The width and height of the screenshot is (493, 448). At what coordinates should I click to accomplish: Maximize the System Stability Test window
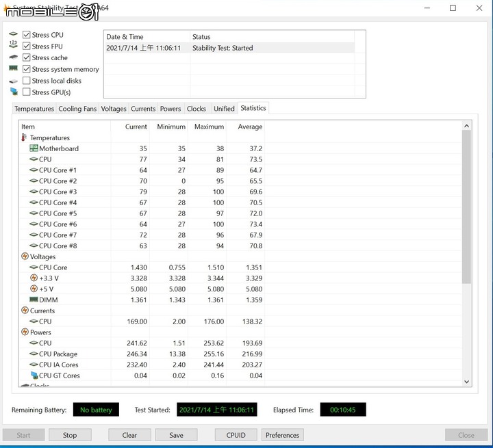(x=453, y=8)
